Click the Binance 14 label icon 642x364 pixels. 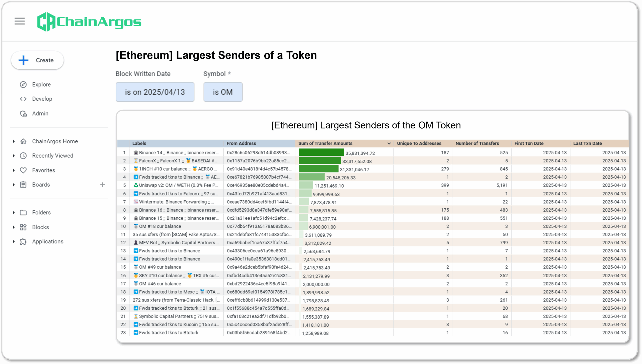(x=136, y=152)
